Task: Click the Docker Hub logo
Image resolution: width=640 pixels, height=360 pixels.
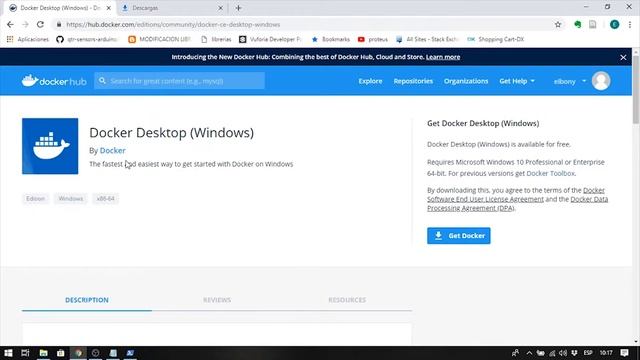Action: [x=54, y=81]
